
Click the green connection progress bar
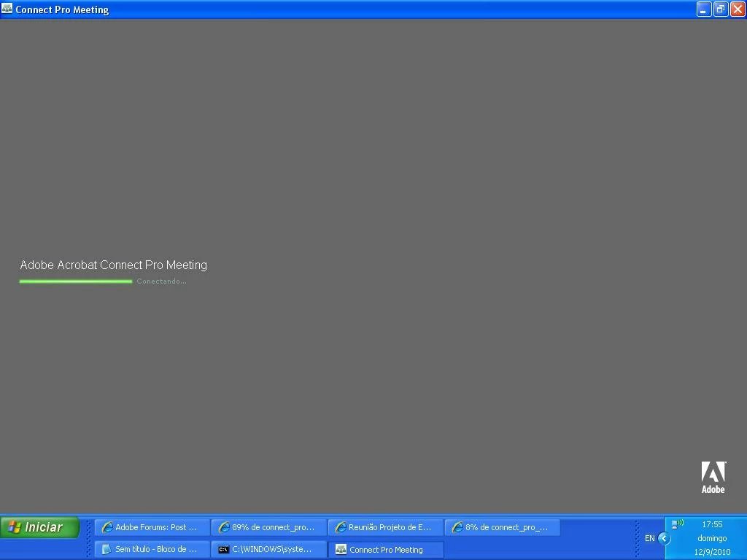point(76,281)
